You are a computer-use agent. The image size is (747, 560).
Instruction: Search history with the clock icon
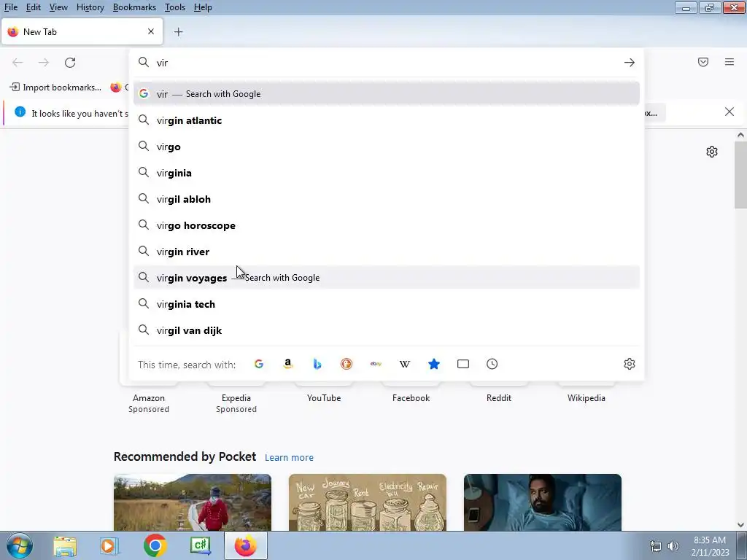pos(492,365)
